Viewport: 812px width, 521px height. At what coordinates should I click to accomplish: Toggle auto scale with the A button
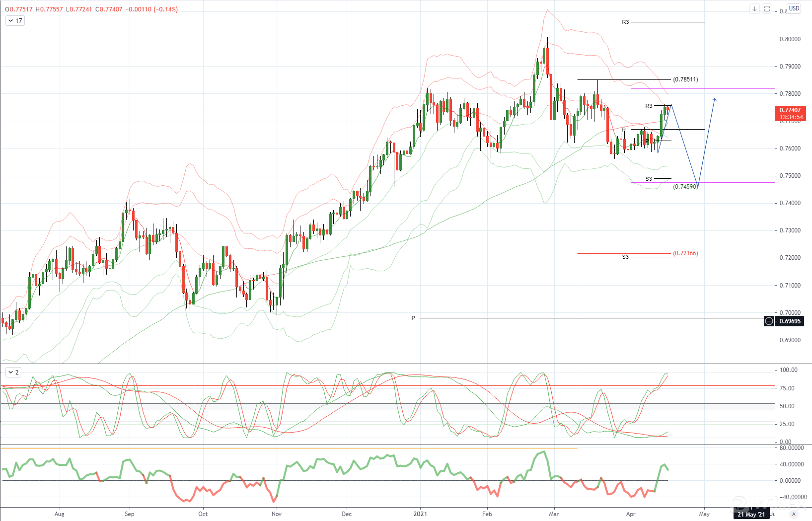pos(794,514)
